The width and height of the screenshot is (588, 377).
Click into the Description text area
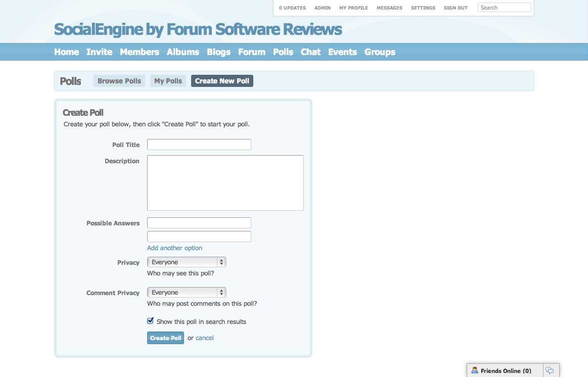point(225,183)
